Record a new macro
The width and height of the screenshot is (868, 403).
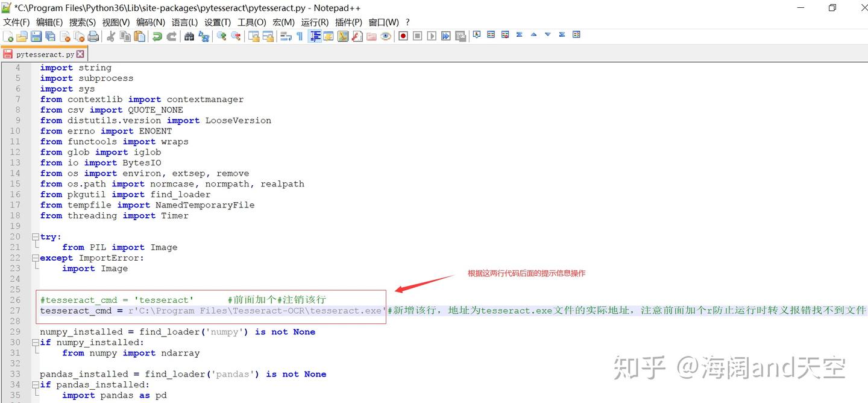[402, 35]
